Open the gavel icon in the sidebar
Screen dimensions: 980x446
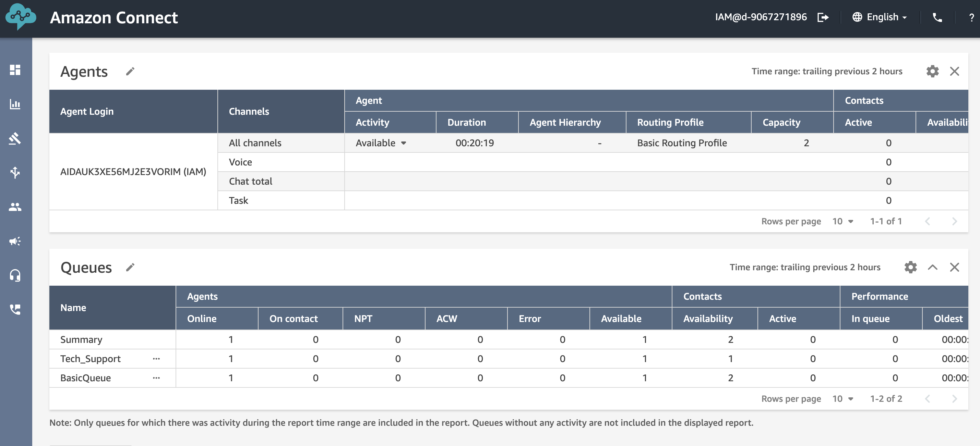pyautogui.click(x=15, y=138)
